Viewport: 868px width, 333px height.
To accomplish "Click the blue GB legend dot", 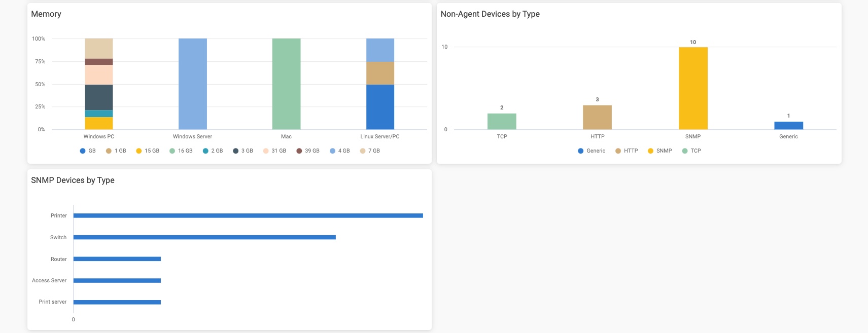I will click(x=83, y=151).
